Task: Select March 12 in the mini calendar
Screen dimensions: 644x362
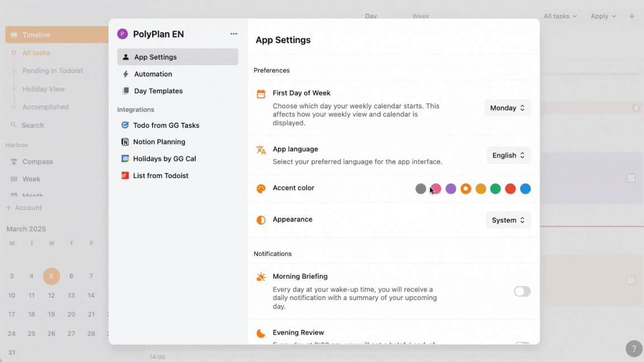Action: click(51, 296)
